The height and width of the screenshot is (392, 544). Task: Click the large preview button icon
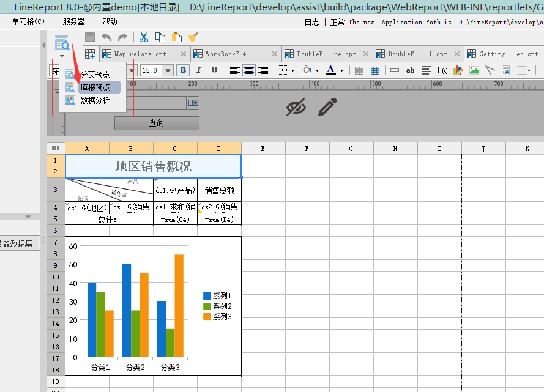[x=62, y=43]
